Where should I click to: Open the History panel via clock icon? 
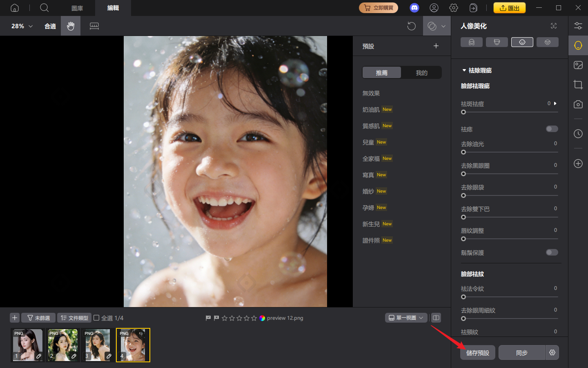(x=578, y=134)
